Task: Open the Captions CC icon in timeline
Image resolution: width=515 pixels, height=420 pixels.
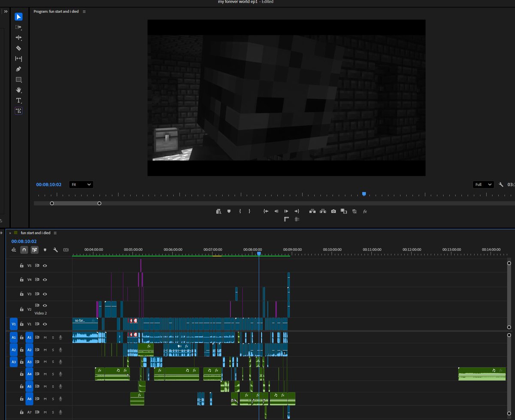Action: pyautogui.click(x=66, y=250)
